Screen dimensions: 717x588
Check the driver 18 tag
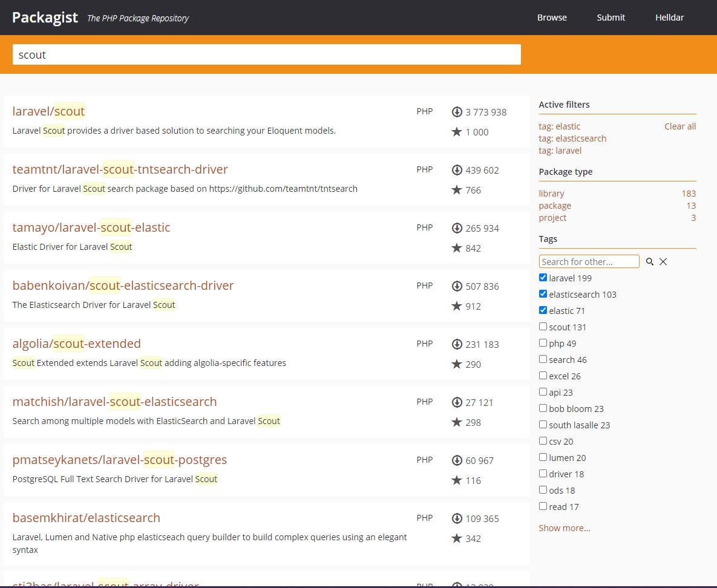coord(543,474)
